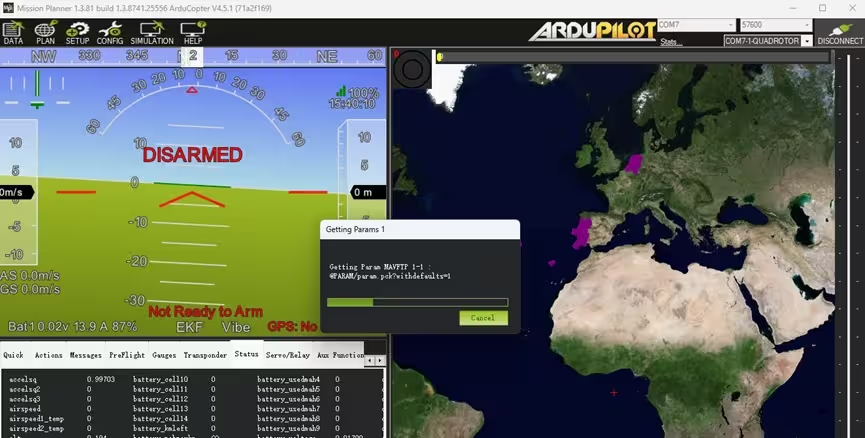Viewport: 865px width, 438px height.
Task: Click the ArduPilot logo
Action: (x=592, y=31)
